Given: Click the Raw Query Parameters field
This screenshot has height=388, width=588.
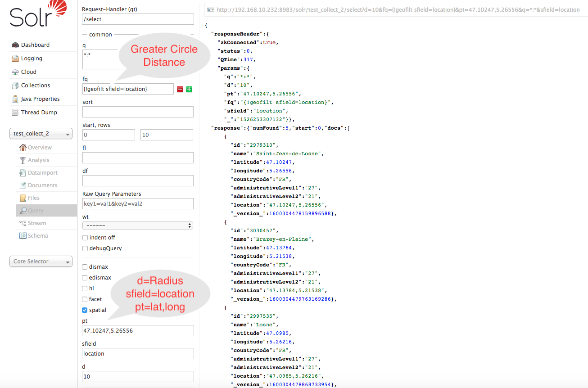Looking at the screenshot, I should (138, 204).
